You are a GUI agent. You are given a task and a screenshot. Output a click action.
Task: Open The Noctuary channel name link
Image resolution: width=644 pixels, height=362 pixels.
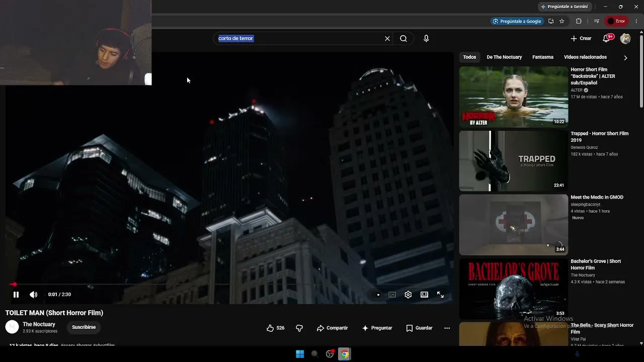(x=39, y=324)
